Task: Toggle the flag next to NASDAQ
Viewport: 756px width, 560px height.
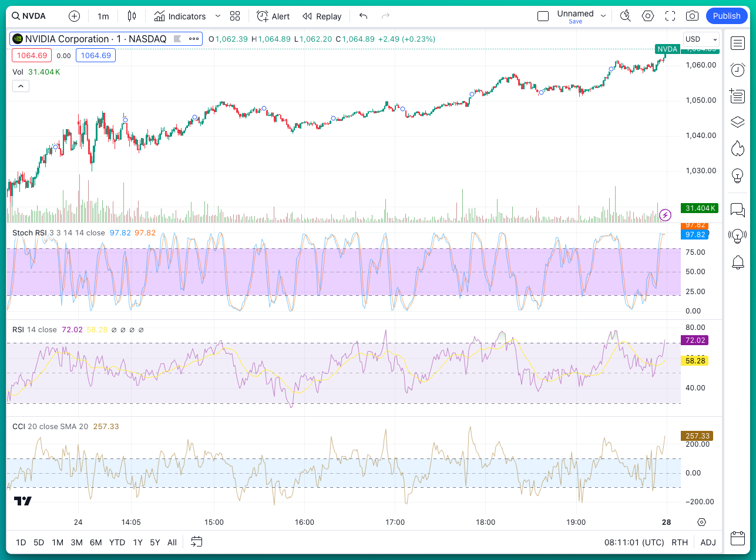Action: 177,39
